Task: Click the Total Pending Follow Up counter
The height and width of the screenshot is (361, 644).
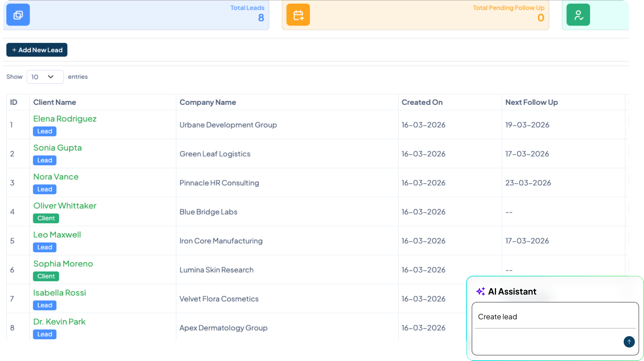Action: [541, 18]
